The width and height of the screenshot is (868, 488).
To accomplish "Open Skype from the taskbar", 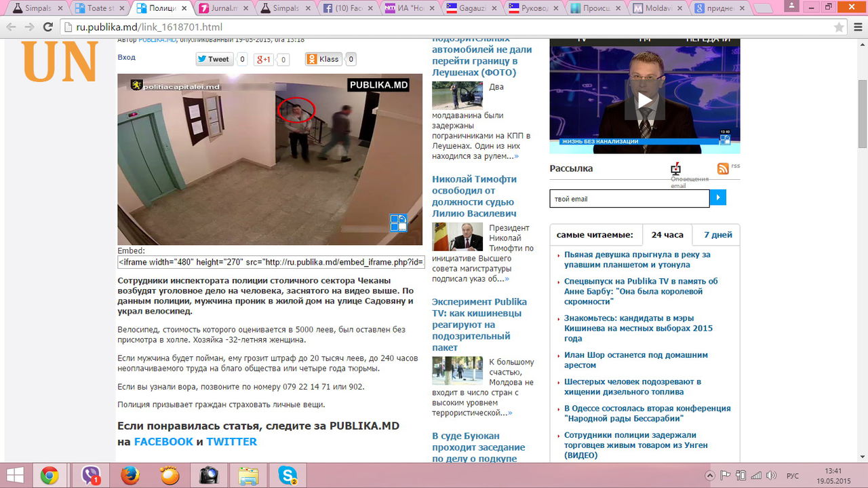I will pyautogui.click(x=288, y=476).
